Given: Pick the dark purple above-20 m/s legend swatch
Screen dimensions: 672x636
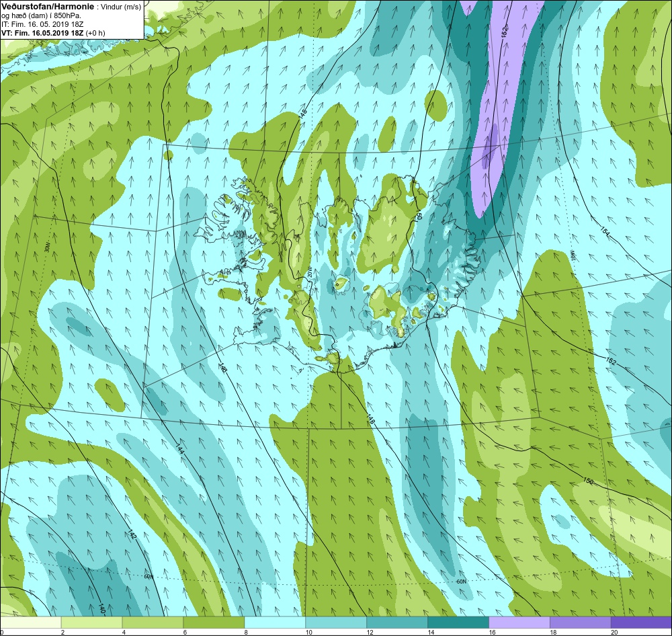Looking at the screenshot, I should [x=642, y=623].
